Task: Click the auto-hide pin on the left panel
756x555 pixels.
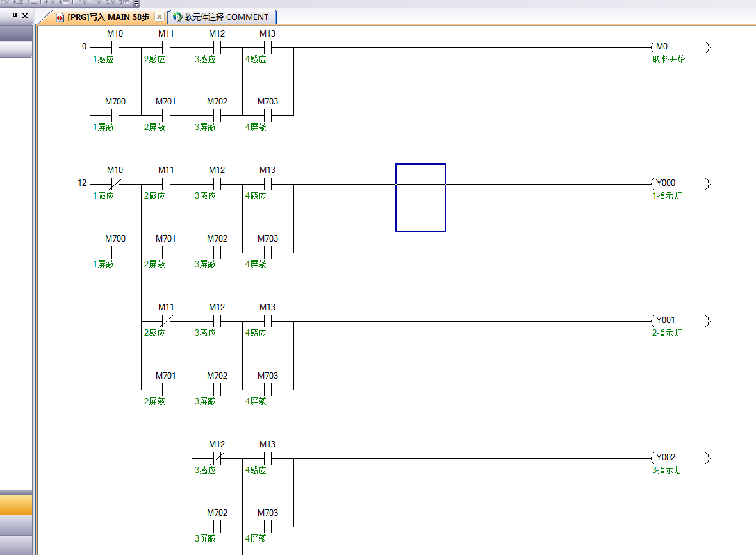Action: (15, 15)
